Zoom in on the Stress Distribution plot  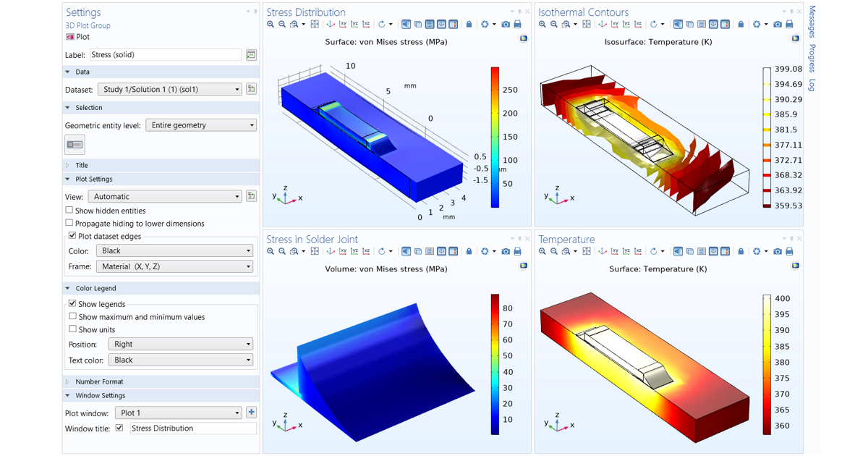click(x=271, y=25)
